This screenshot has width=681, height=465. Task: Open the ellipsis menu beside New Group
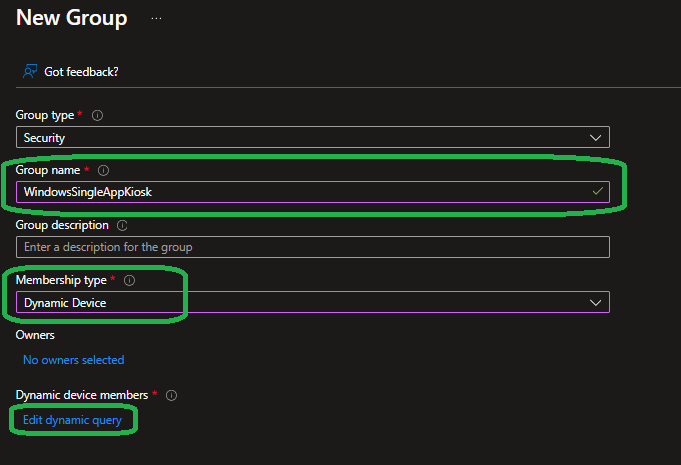tap(156, 18)
